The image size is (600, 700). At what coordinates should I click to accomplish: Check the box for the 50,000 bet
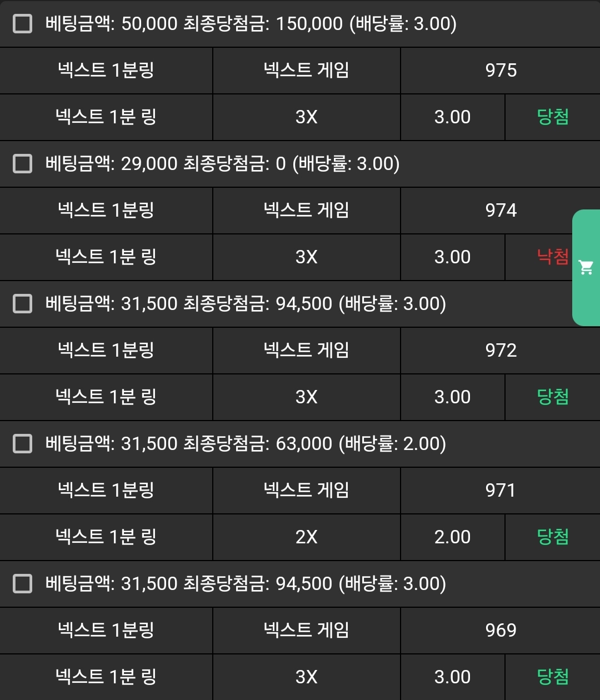coord(22,24)
